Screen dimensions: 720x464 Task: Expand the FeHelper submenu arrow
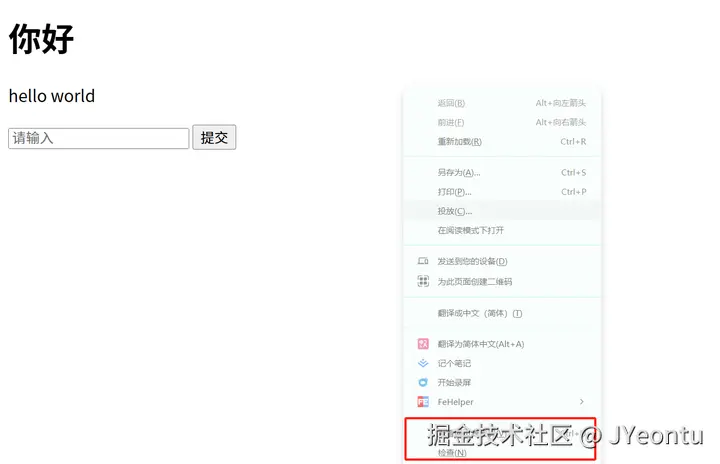[x=581, y=402]
